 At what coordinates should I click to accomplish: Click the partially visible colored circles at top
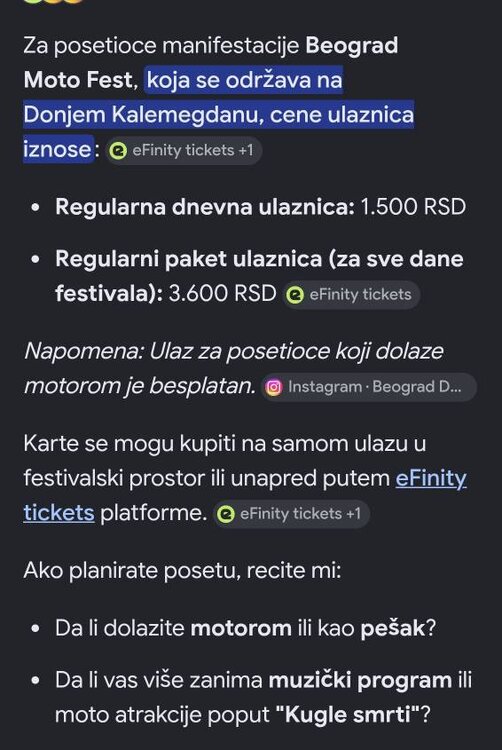pos(53,1)
